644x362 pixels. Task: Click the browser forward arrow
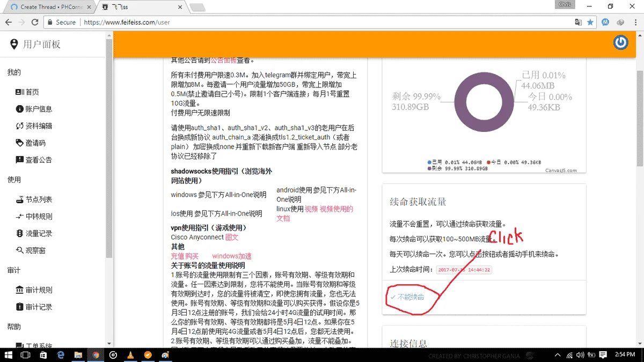pyautogui.click(x=22, y=23)
